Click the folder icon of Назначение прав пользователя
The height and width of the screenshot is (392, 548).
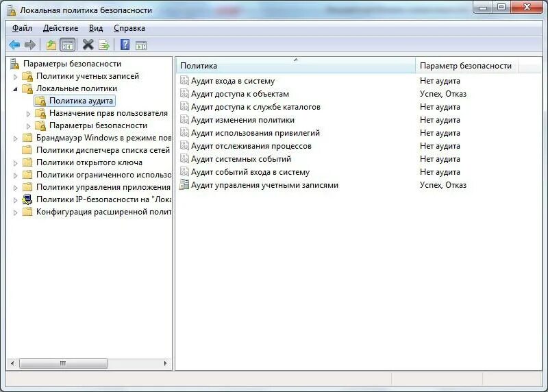(40, 113)
